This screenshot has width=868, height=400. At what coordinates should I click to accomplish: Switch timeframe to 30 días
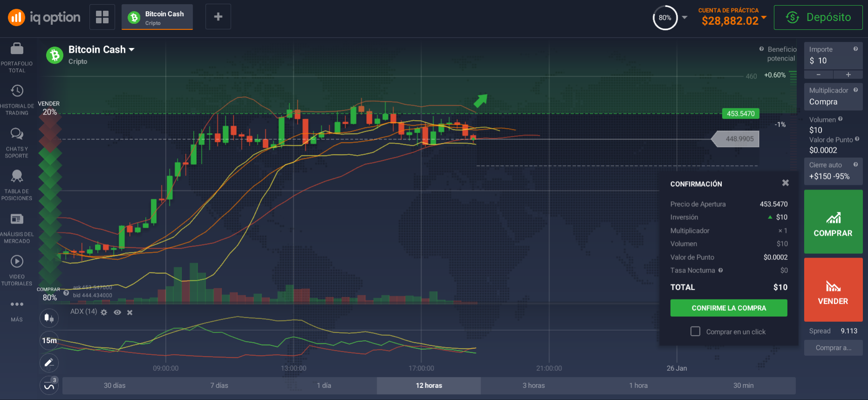tap(115, 386)
